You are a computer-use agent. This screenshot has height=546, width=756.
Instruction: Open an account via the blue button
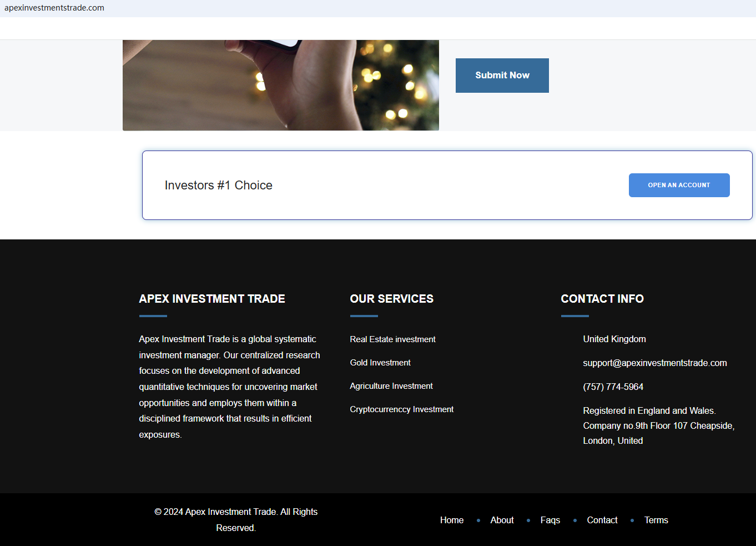[x=679, y=185]
